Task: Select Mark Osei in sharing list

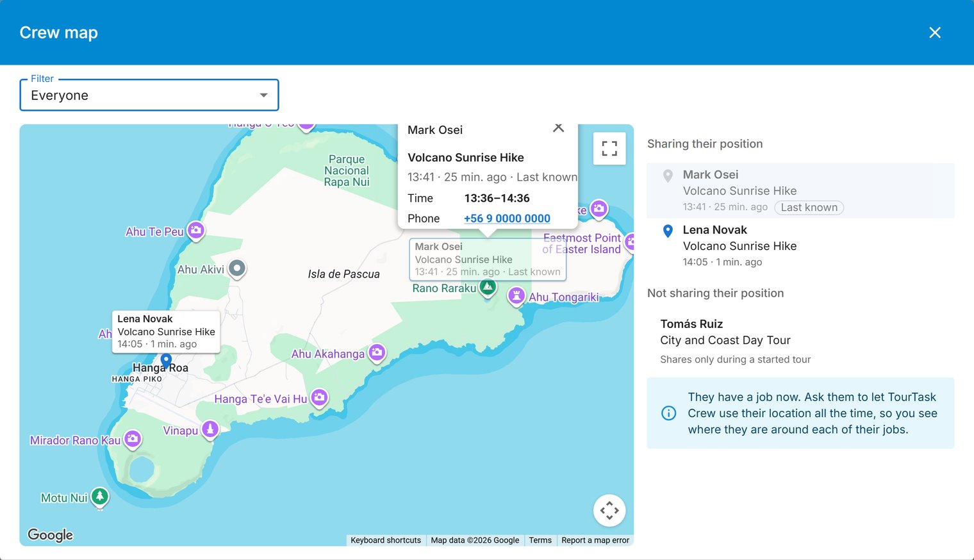Action: (x=800, y=191)
